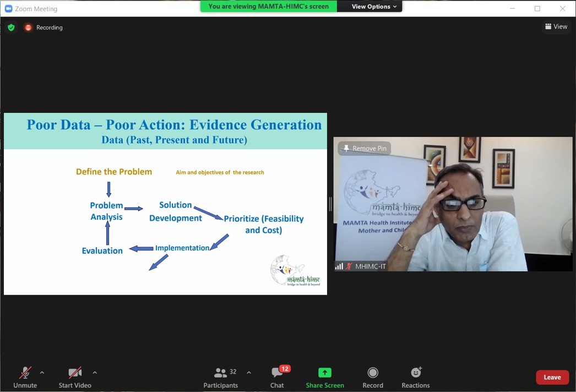Click 'Evaluation' on the shared slide
Image resolution: width=576 pixels, height=392 pixels.
(x=102, y=251)
